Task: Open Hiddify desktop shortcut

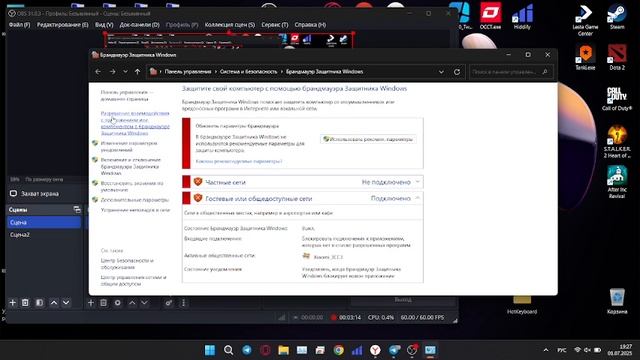Action: coord(522,17)
